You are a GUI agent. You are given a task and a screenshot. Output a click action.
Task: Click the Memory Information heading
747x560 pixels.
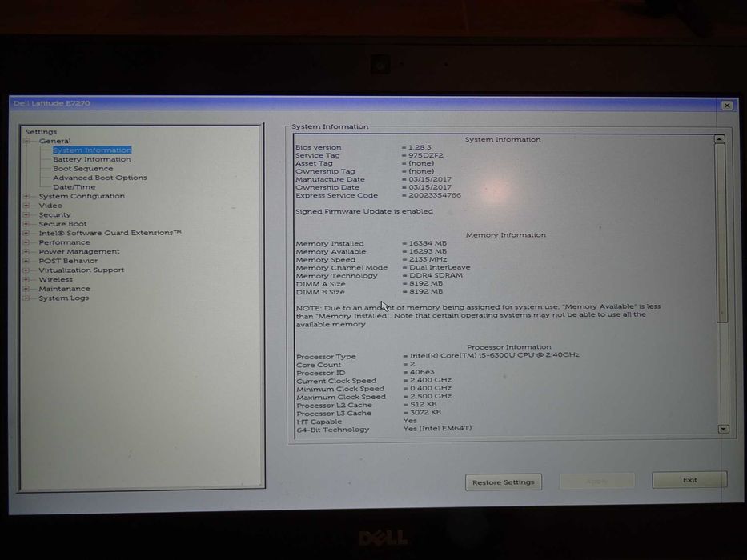click(x=506, y=234)
